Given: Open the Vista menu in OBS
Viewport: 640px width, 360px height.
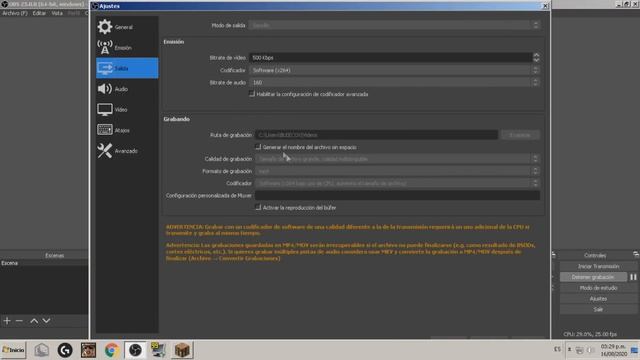Looking at the screenshot, I should [57, 13].
